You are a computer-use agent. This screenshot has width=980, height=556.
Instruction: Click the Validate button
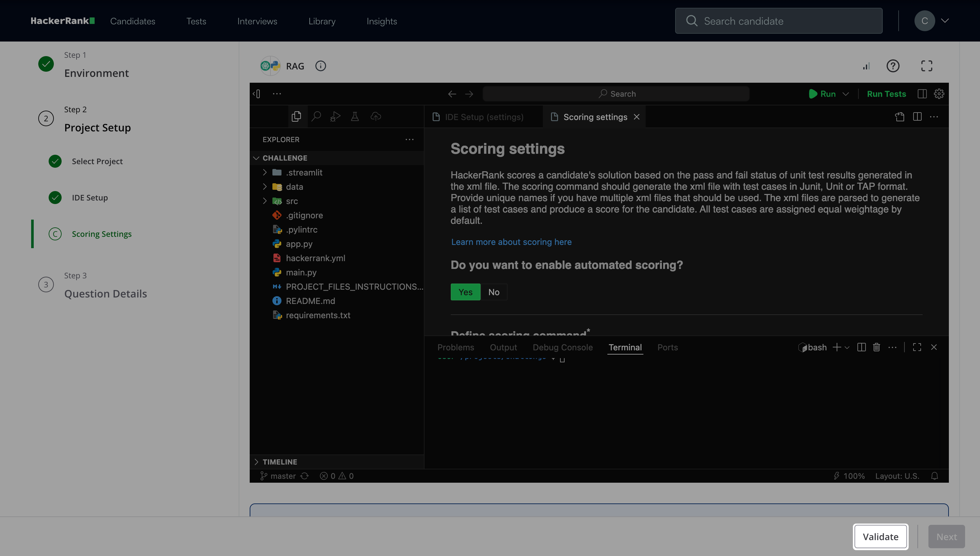coord(880,537)
